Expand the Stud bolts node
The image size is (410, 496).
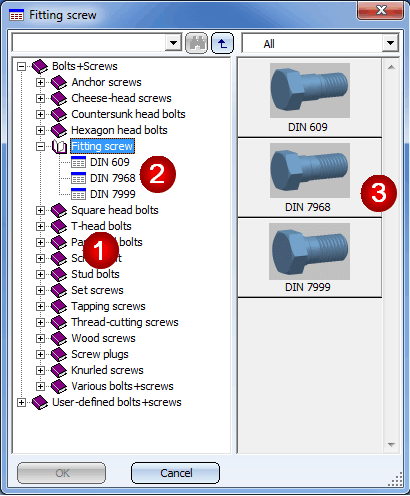40,274
